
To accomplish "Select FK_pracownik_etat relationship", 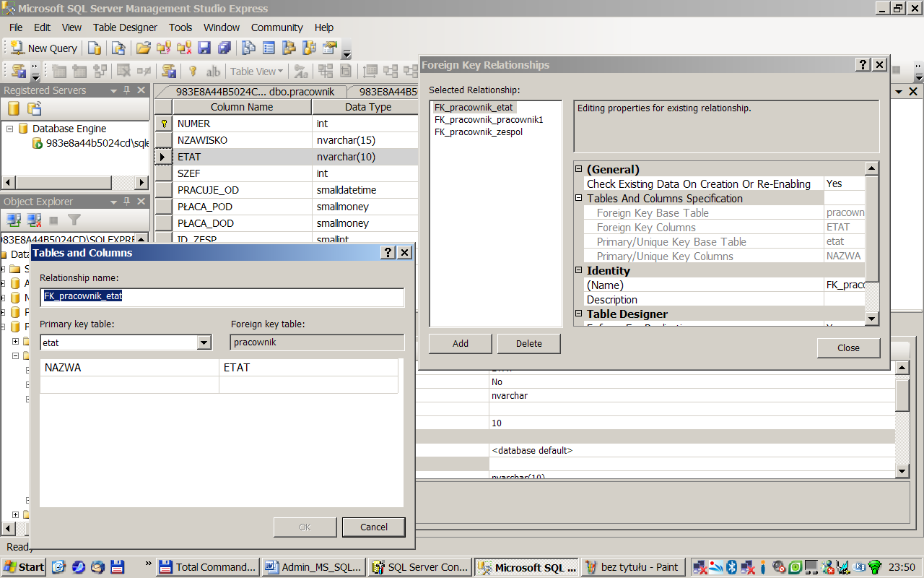I will 474,108.
